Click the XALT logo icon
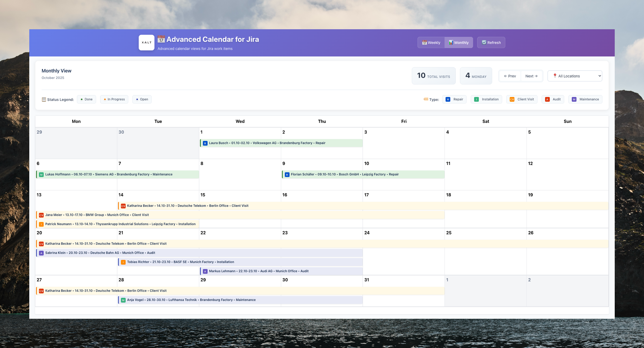This screenshot has width=644, height=348. coord(146,43)
